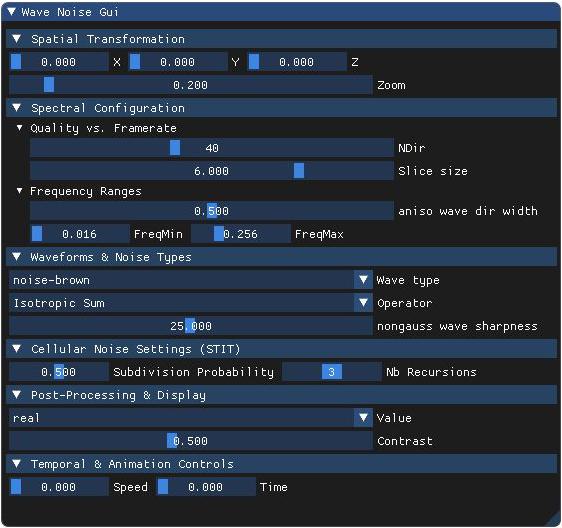The image size is (562, 528).
Task: Collapse the Spectral Configuration header
Action: pos(16,108)
